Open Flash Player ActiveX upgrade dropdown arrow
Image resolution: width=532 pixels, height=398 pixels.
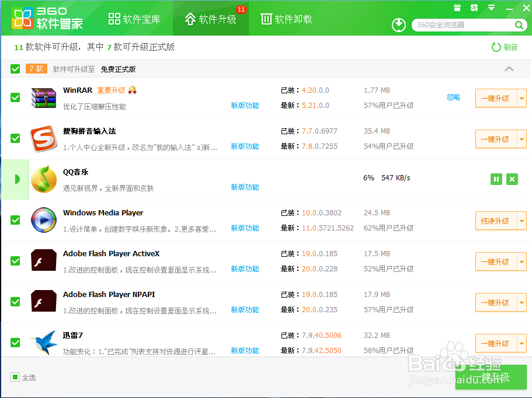click(521, 261)
